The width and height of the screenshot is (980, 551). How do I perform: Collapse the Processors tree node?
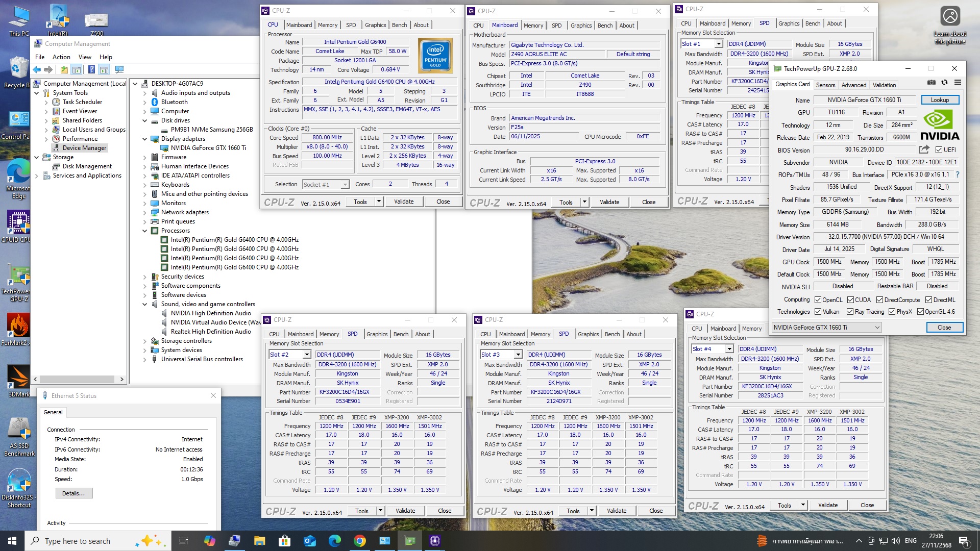point(145,231)
